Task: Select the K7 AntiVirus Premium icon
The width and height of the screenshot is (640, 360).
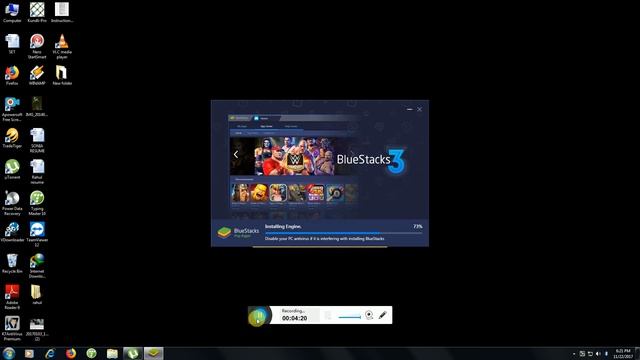Action: [x=12, y=329]
